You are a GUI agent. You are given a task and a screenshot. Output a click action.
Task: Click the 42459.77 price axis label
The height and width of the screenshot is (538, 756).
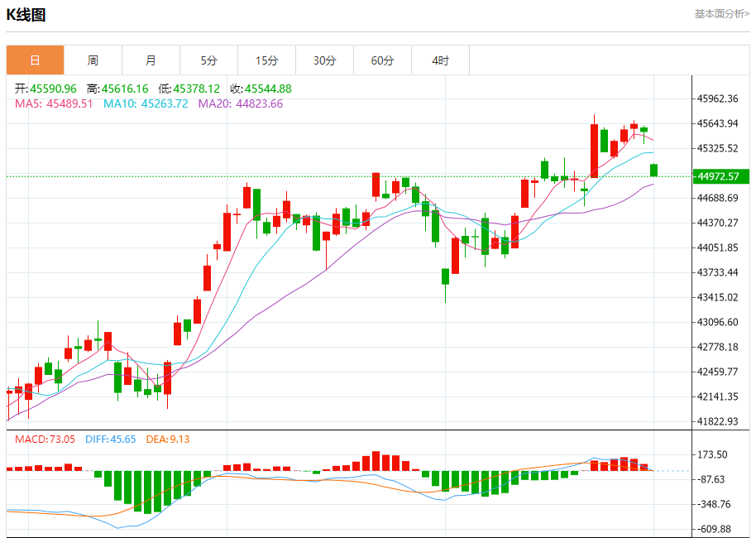coord(717,372)
